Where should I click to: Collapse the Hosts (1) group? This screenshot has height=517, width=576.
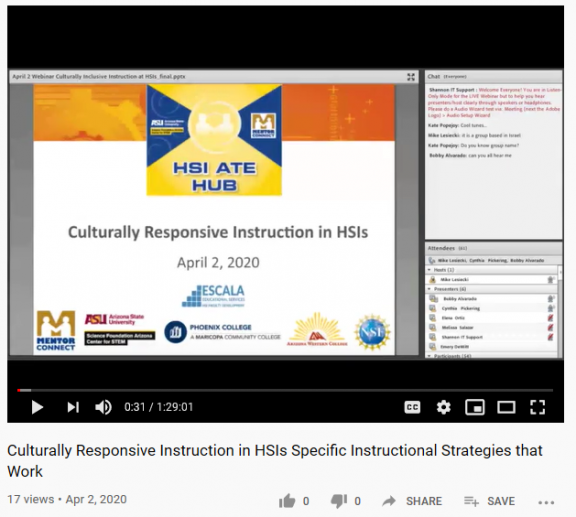[x=429, y=270]
